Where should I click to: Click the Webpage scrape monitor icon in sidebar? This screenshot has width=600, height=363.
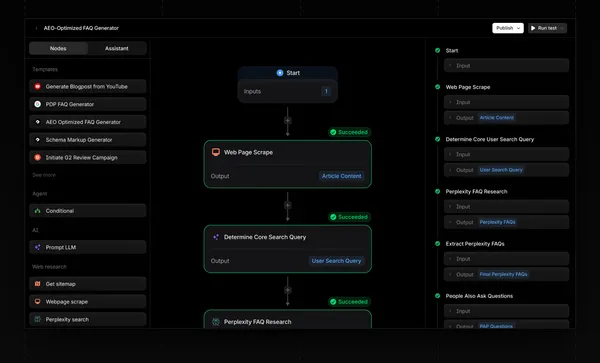[38, 301]
